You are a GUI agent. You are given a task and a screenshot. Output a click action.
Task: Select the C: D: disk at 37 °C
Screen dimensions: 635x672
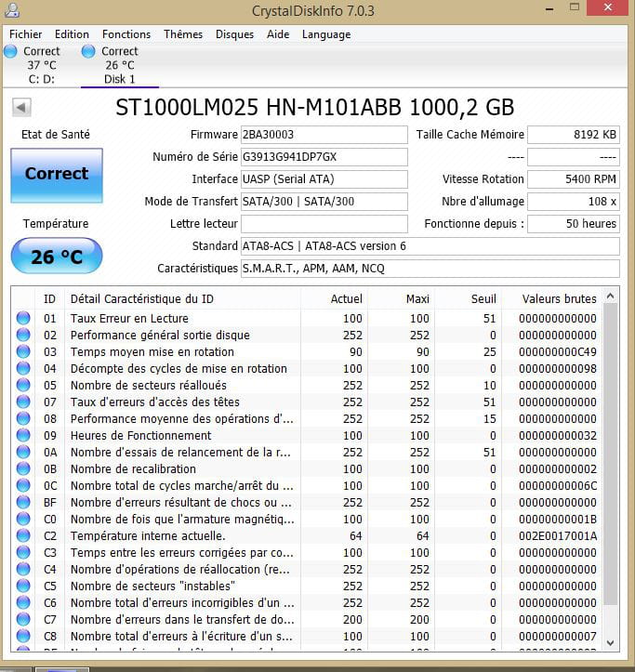point(42,65)
